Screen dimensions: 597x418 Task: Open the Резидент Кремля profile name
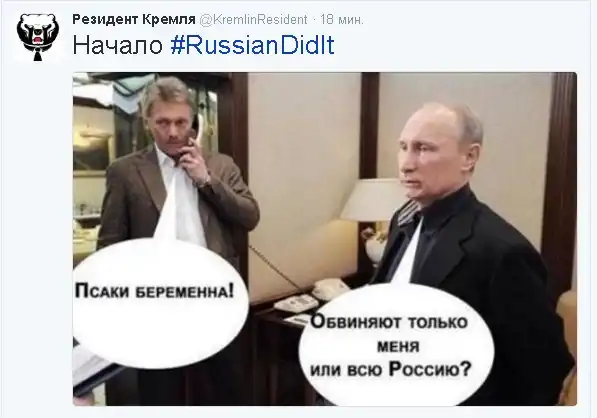[x=134, y=19]
